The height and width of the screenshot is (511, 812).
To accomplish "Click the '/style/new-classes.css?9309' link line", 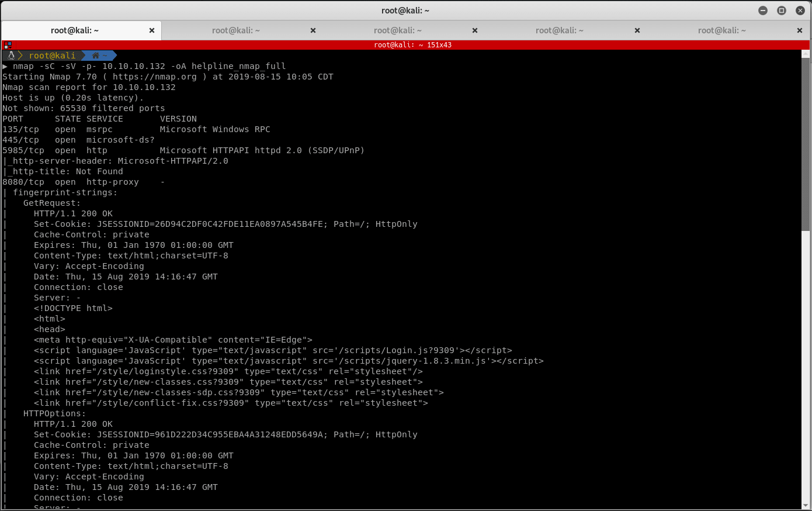I will point(228,382).
